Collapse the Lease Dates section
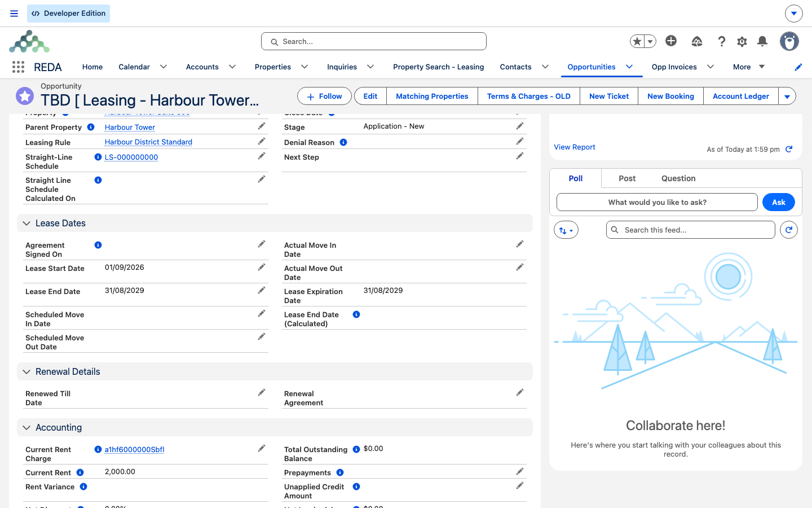 point(27,224)
